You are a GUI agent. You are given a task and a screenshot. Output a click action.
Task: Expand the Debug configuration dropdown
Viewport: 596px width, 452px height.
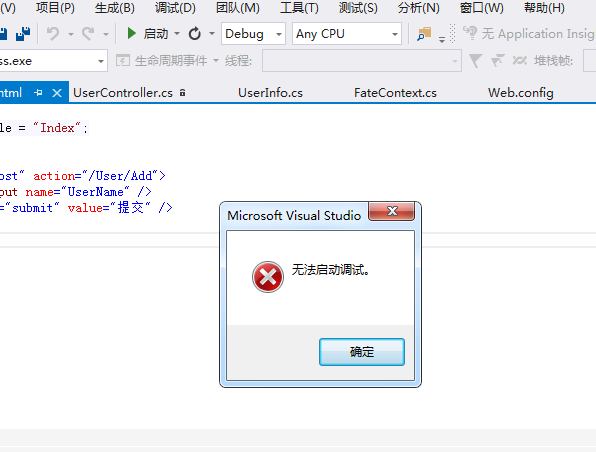[279, 34]
